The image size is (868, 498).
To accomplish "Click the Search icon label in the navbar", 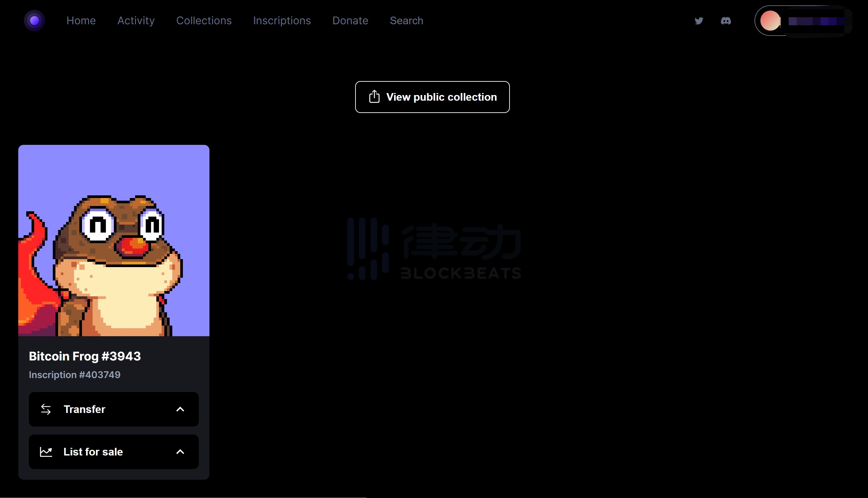I will (406, 21).
